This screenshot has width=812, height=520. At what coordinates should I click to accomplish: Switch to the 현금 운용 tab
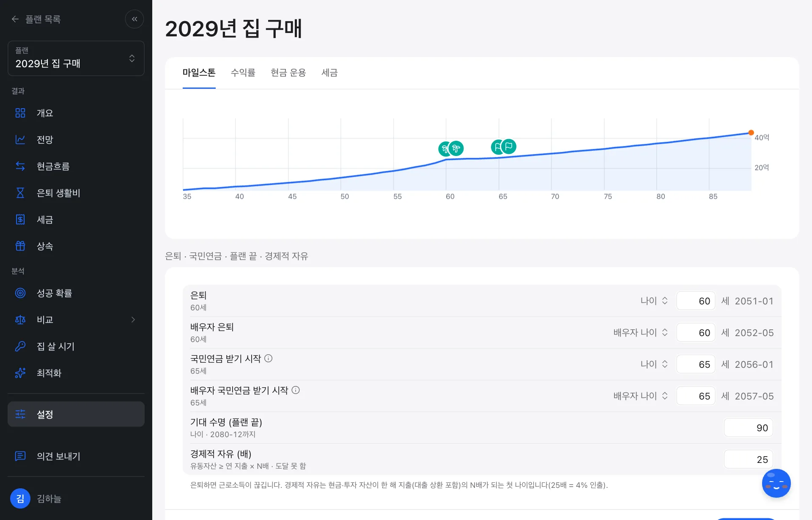click(x=288, y=73)
